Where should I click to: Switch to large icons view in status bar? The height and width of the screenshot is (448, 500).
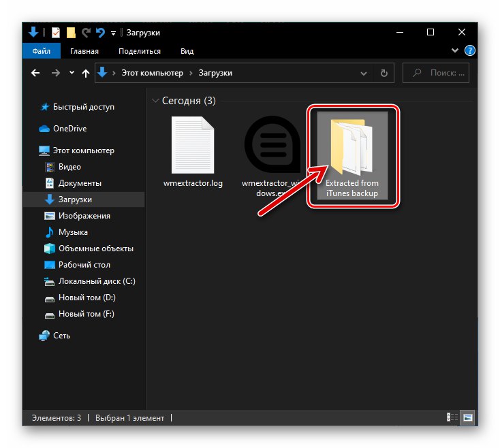click(x=468, y=417)
